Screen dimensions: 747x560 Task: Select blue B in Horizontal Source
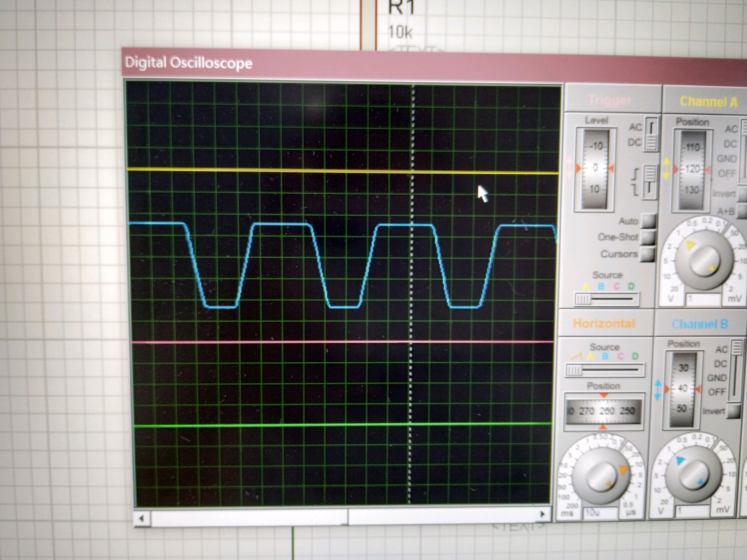pyautogui.click(x=605, y=356)
